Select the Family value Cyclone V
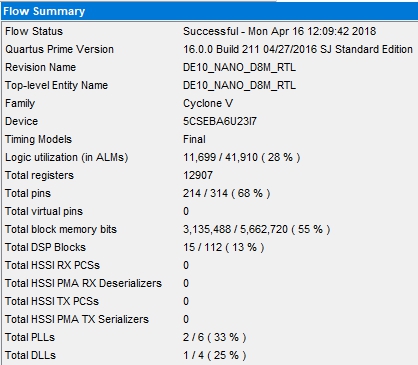Screen dimensions: 418x365 point(208,103)
